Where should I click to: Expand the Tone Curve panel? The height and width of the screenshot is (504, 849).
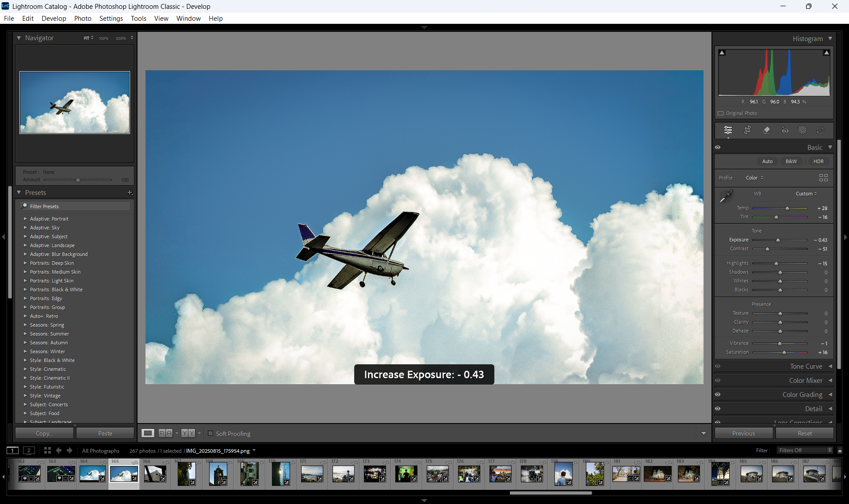coord(806,367)
